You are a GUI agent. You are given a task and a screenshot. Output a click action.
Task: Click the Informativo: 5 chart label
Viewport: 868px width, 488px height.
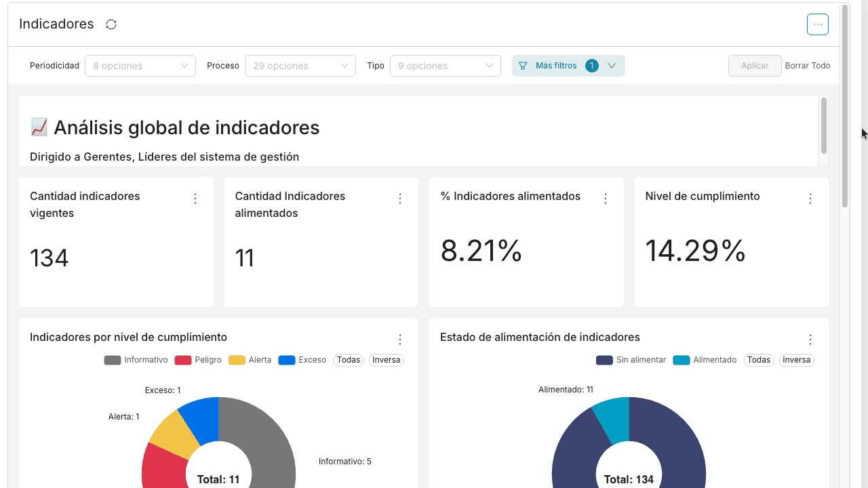point(345,462)
